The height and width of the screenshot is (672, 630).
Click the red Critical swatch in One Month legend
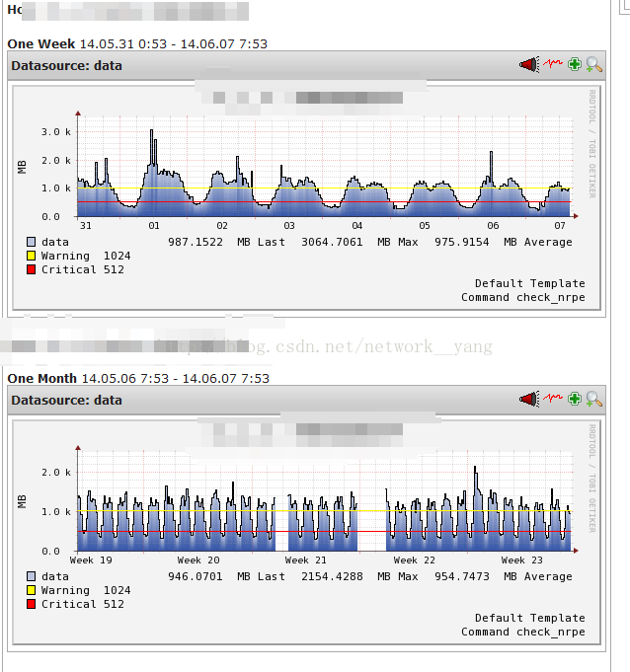pos(31,604)
